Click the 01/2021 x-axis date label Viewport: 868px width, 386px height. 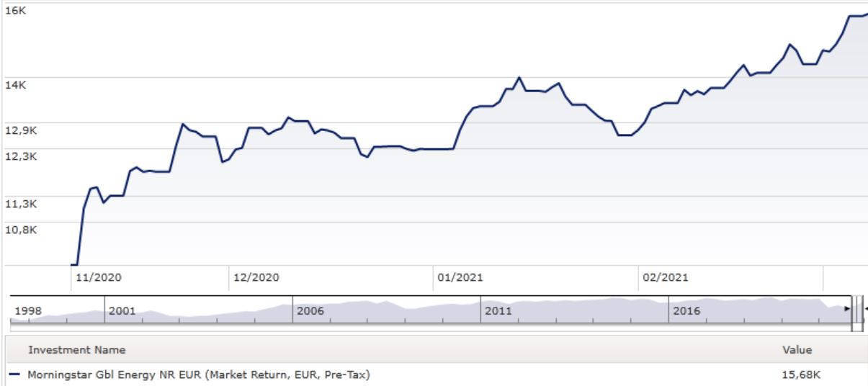[x=460, y=277]
